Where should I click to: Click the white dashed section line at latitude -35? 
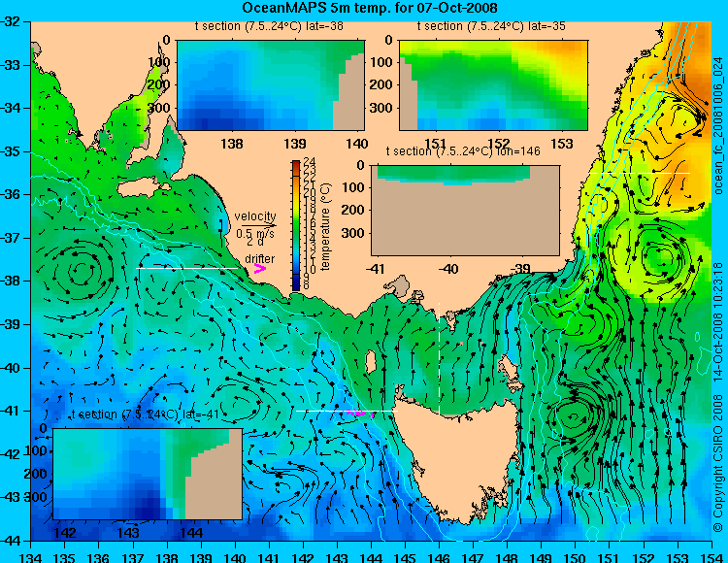pos(640,173)
